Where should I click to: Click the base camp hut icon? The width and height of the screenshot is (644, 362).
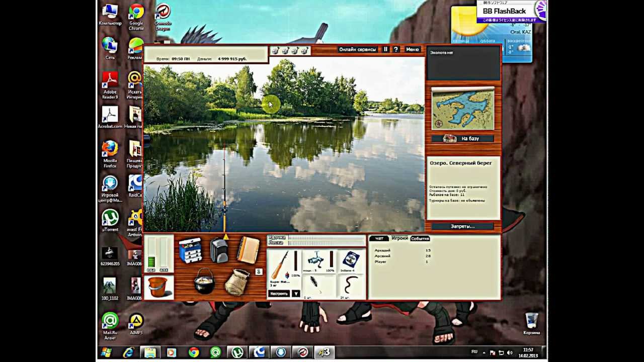(x=449, y=138)
